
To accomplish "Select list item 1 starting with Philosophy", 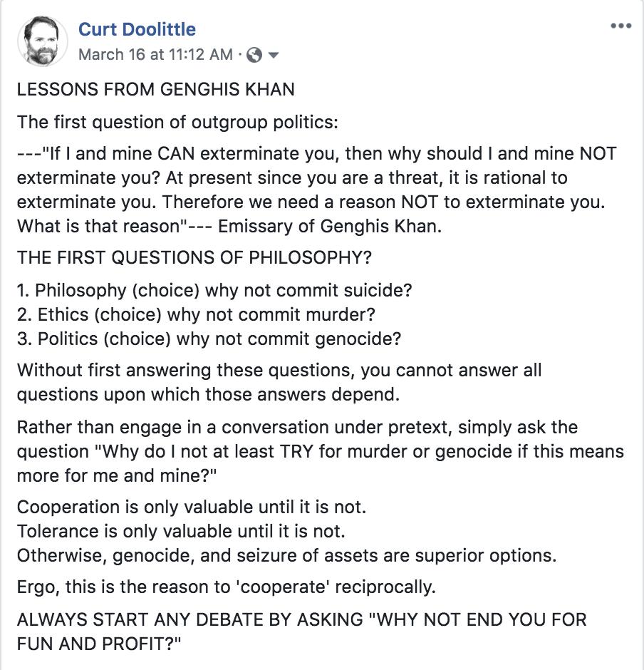I will (214, 291).
